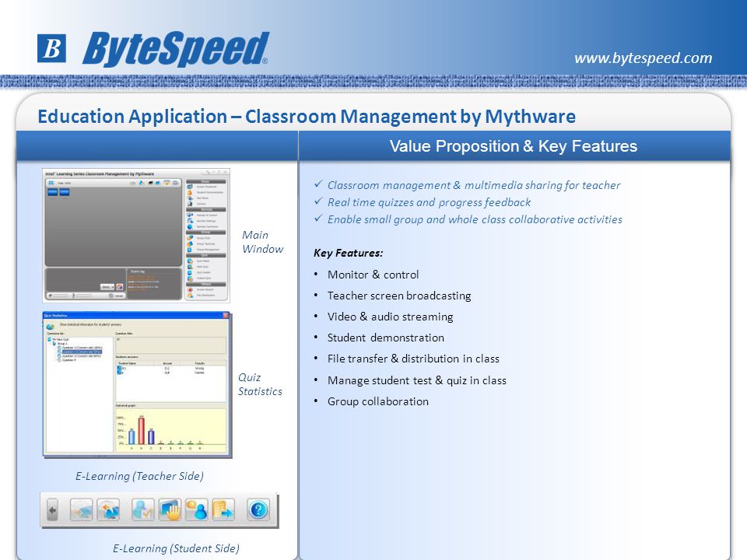Click 'Video & audio streaming' bullet
The width and height of the screenshot is (747, 560).
(390, 317)
